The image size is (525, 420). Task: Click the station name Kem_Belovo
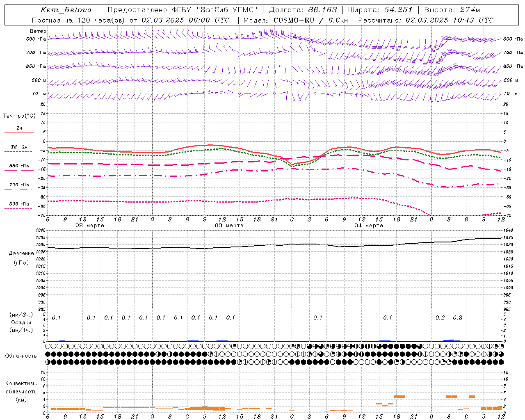[66, 10]
